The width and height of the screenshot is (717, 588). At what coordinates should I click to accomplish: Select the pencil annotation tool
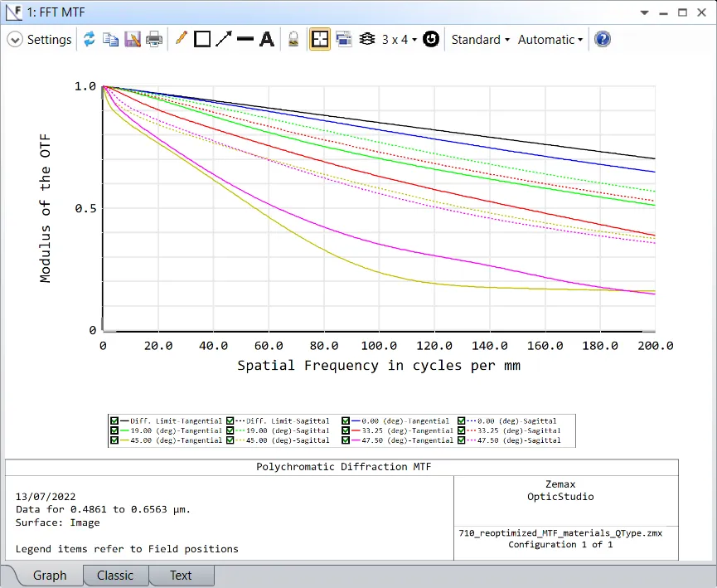(x=182, y=39)
